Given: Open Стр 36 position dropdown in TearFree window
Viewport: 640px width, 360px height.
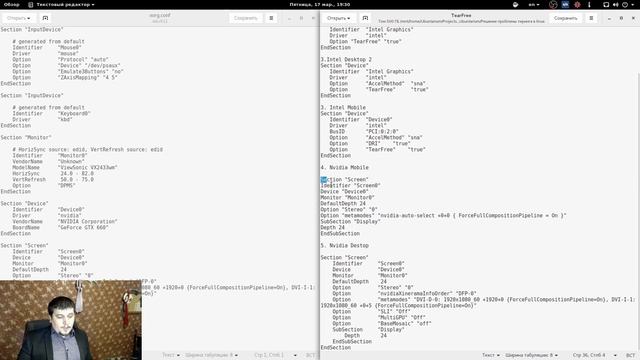Looking at the screenshot, I should 594,355.
